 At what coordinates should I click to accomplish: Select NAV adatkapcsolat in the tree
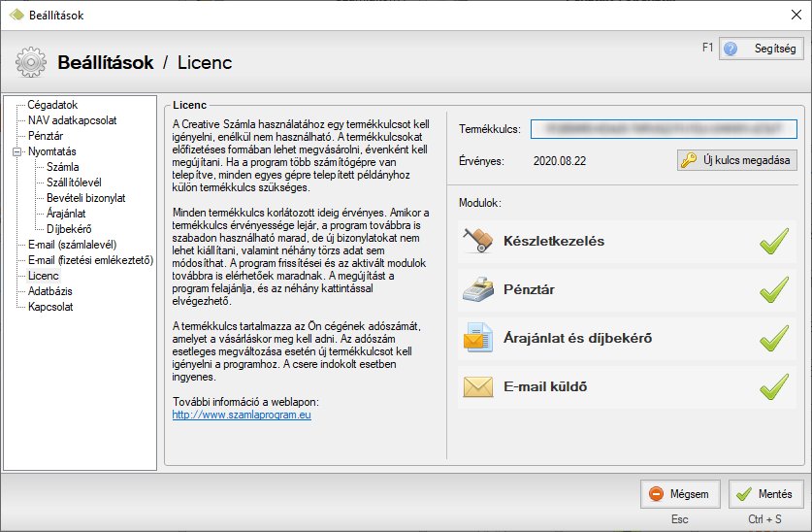click(x=72, y=120)
